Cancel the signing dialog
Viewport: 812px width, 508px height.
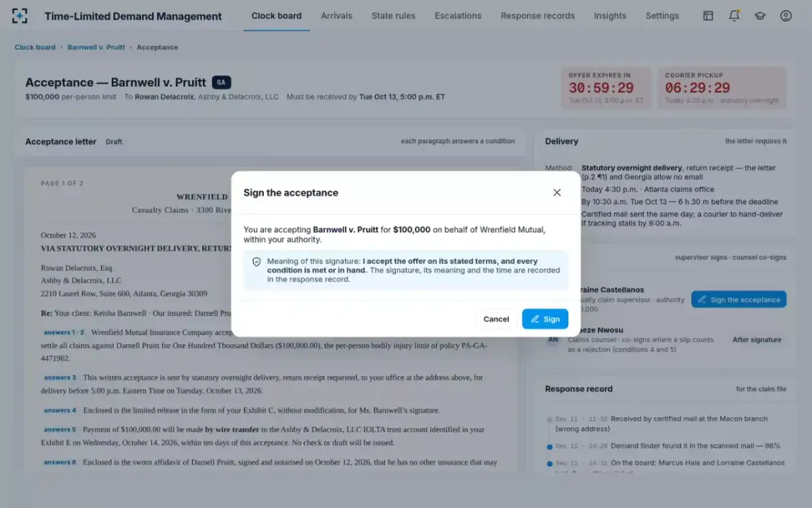click(496, 319)
